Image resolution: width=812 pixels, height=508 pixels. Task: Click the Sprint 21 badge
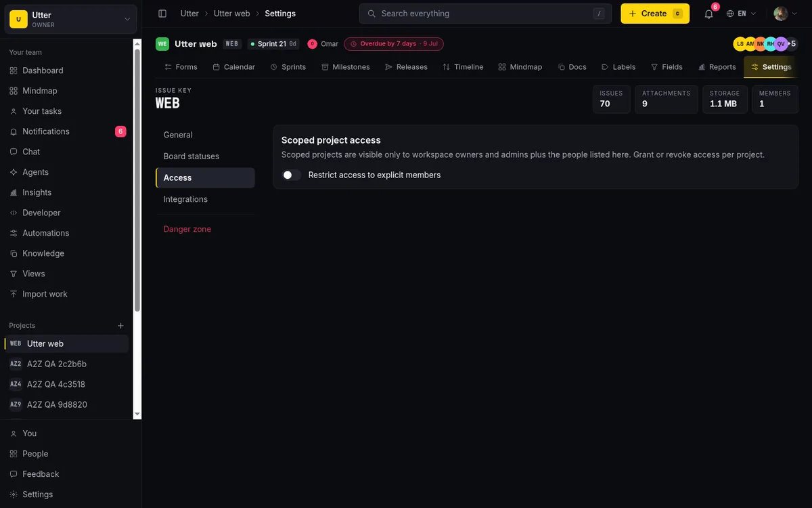(273, 44)
